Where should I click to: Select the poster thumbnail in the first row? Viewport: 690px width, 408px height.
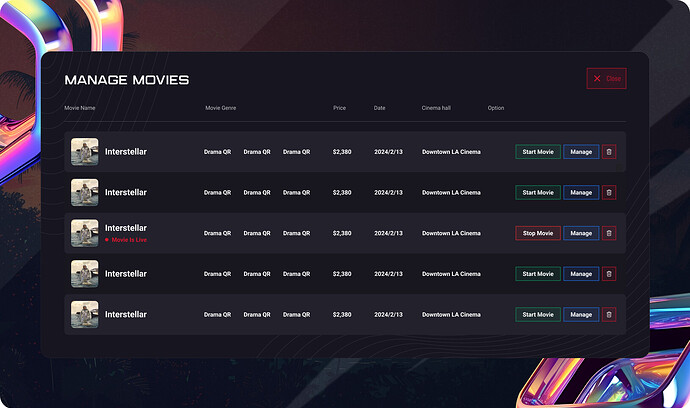(84, 152)
